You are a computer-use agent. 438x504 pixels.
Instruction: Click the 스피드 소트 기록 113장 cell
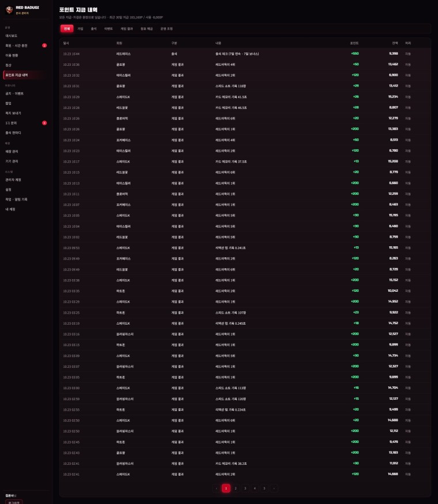(231, 388)
